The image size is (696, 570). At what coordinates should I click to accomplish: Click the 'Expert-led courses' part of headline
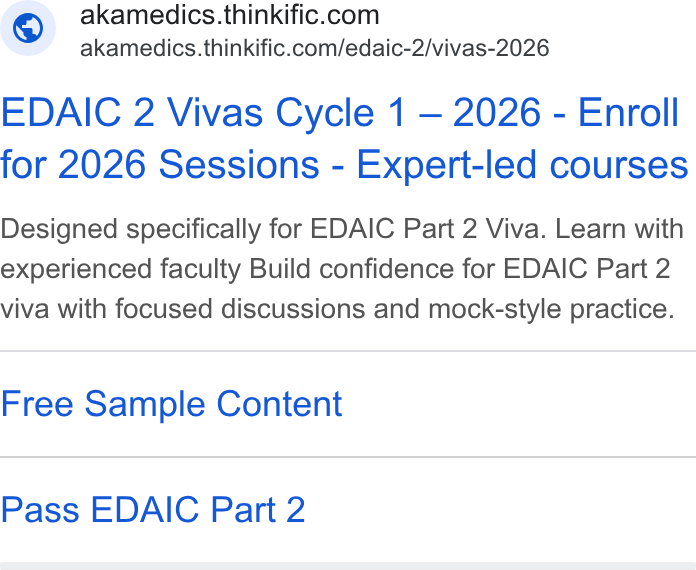(522, 165)
